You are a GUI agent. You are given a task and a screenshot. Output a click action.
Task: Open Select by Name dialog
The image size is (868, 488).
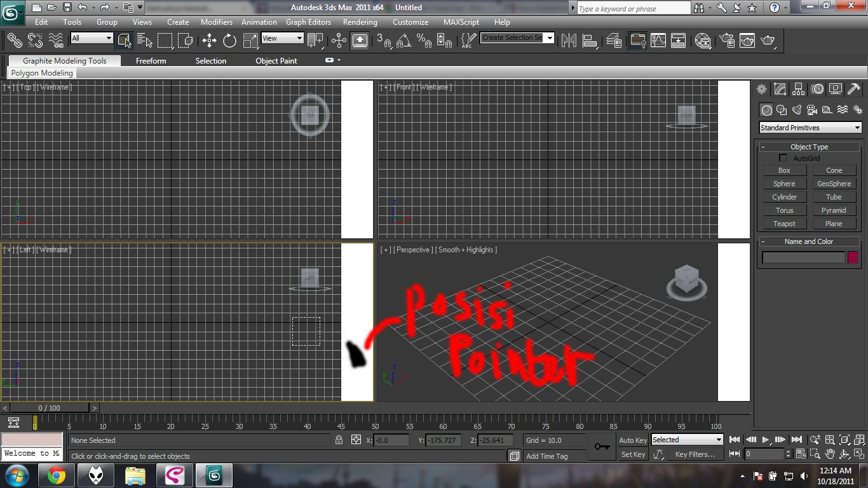coord(144,41)
